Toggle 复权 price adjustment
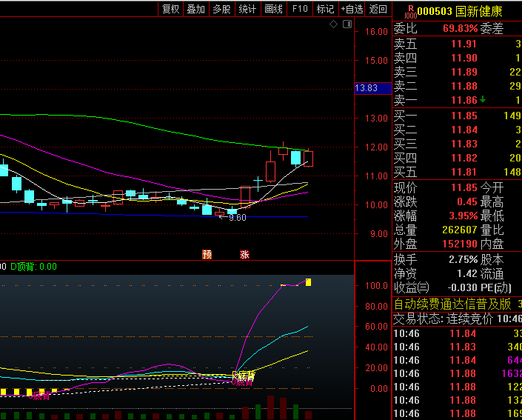 [x=171, y=9]
